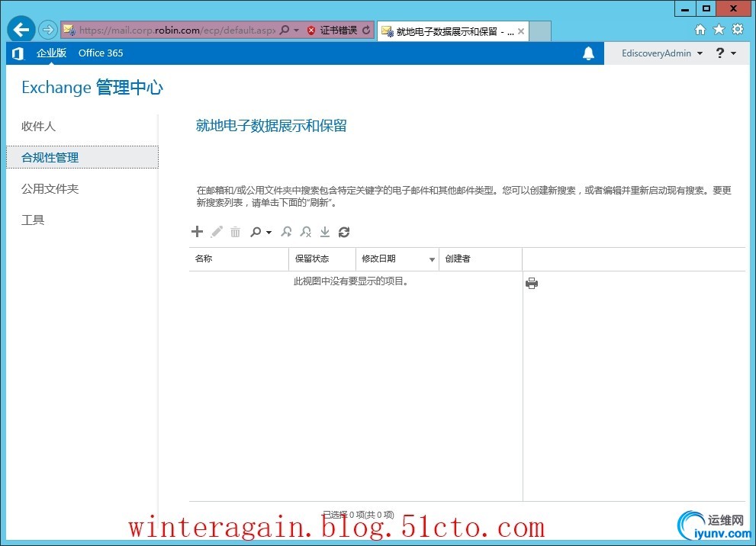Click the export download arrow icon

(x=325, y=232)
